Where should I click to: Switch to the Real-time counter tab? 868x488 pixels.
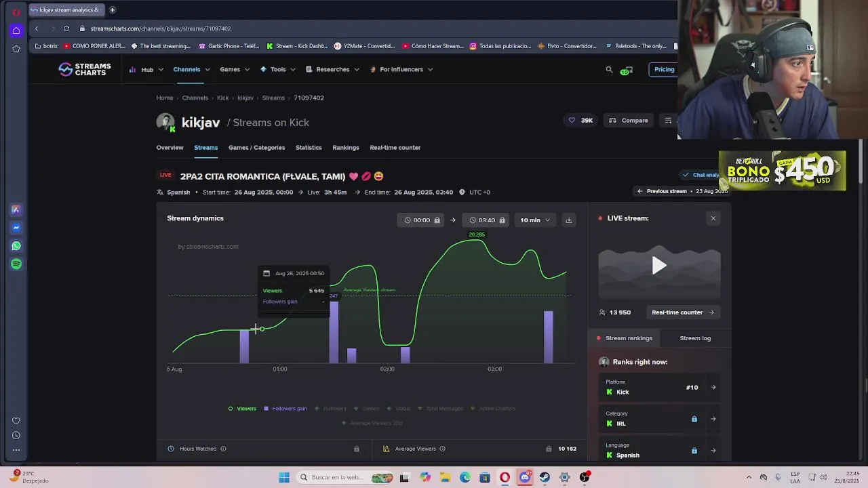(395, 147)
